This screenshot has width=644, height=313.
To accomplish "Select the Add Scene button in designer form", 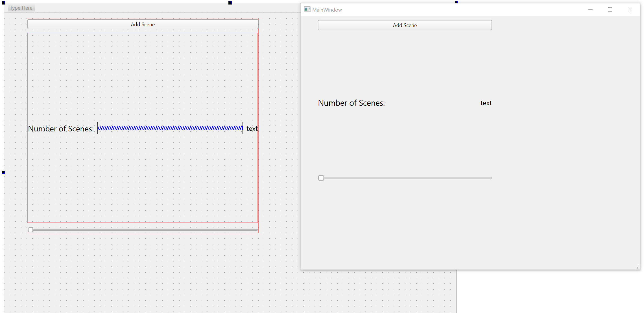I will tap(143, 25).
